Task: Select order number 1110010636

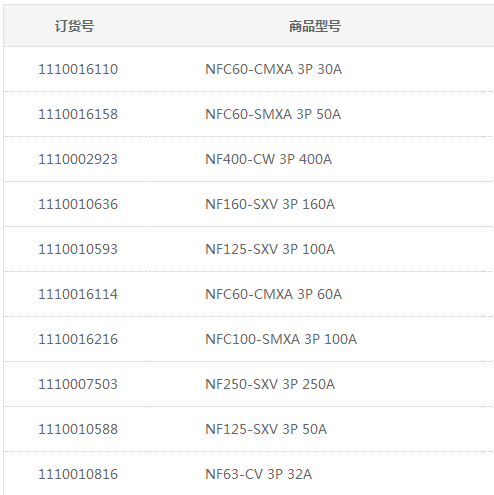Action: [78, 204]
